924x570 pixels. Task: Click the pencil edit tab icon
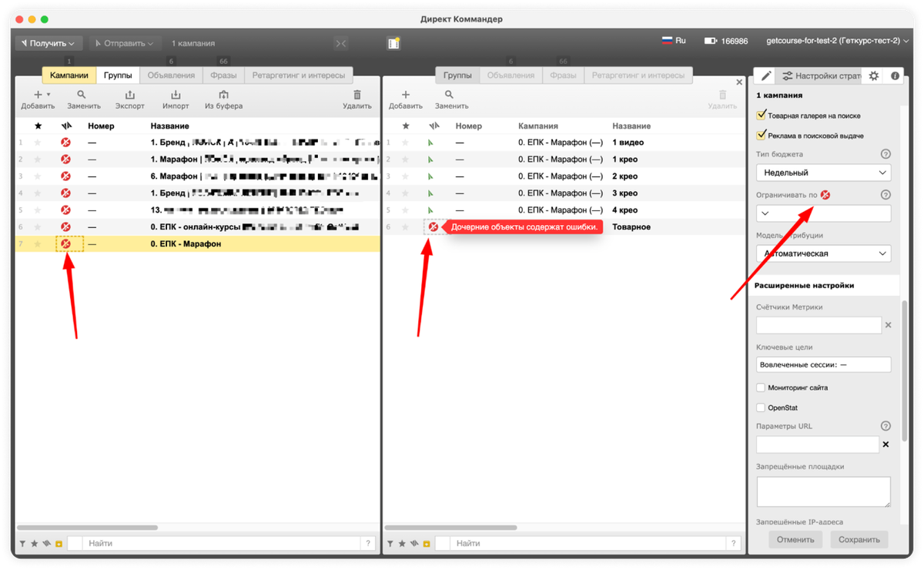(x=765, y=75)
